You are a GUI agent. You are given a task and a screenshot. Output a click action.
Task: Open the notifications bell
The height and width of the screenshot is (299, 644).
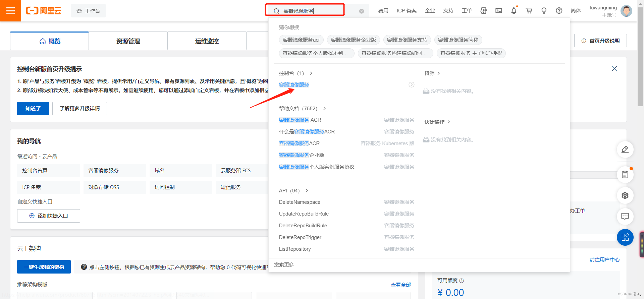tap(514, 11)
